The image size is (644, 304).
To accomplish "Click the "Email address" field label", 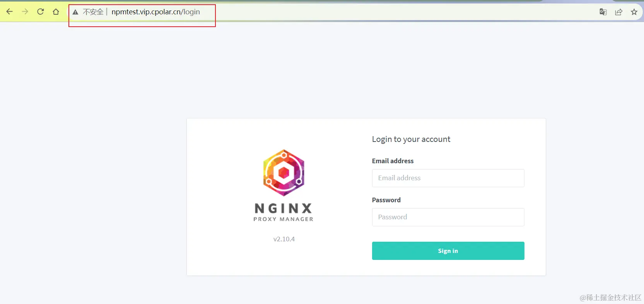I will coord(393,161).
